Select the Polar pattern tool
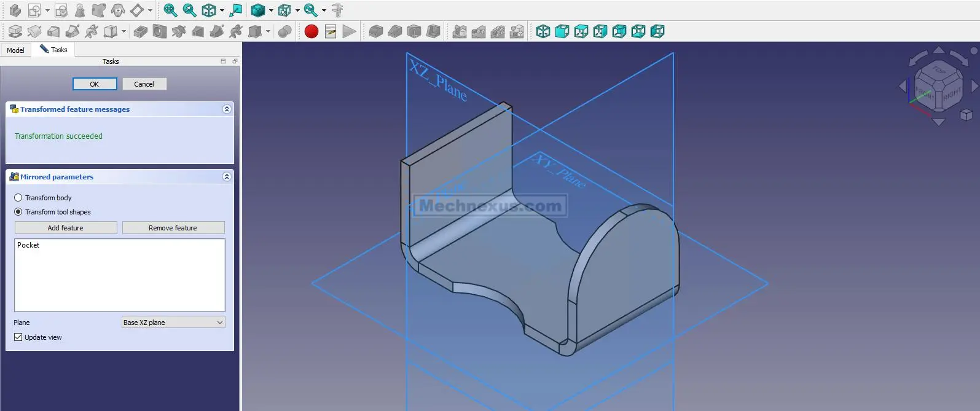Image resolution: width=980 pixels, height=411 pixels. click(x=498, y=31)
